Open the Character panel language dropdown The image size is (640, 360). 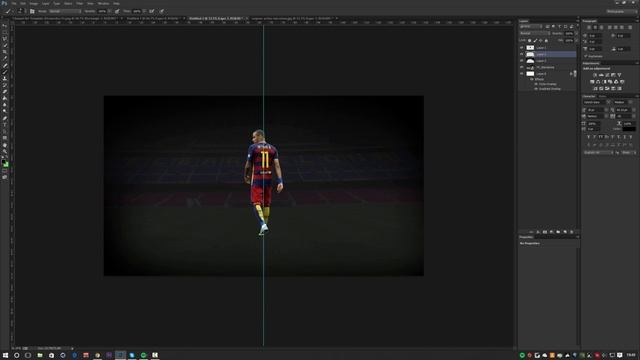coord(599,152)
